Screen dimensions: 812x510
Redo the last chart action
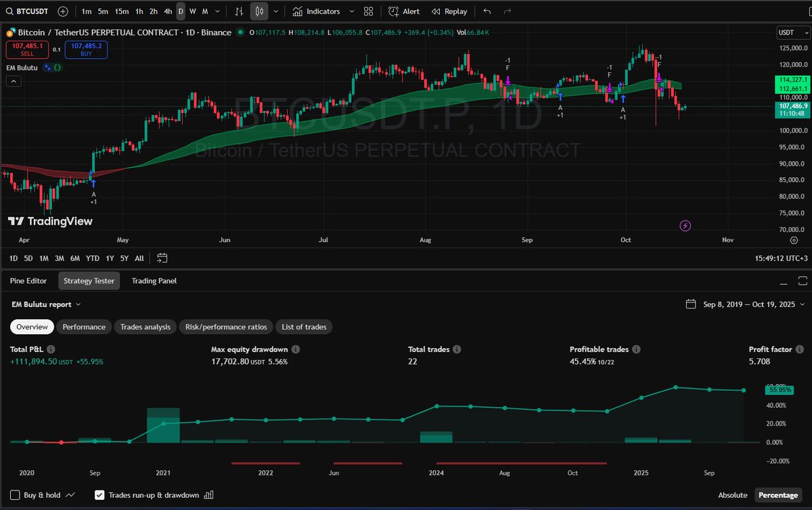pos(507,11)
